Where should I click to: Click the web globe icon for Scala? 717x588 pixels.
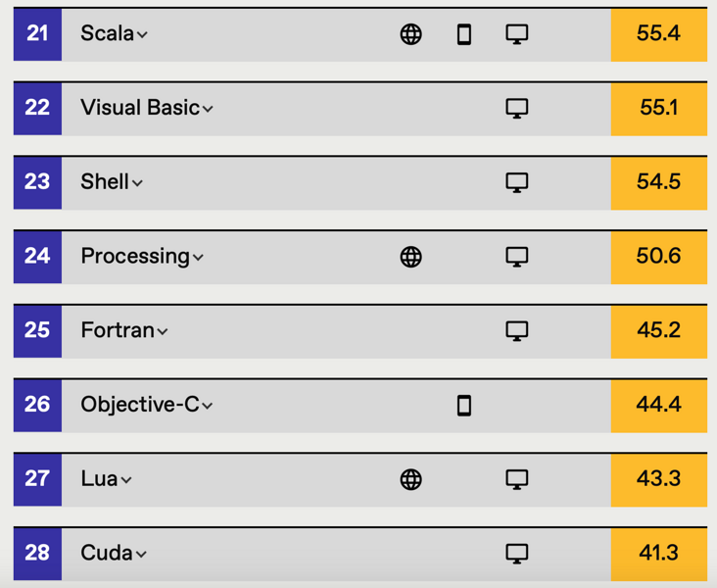pyautogui.click(x=410, y=34)
